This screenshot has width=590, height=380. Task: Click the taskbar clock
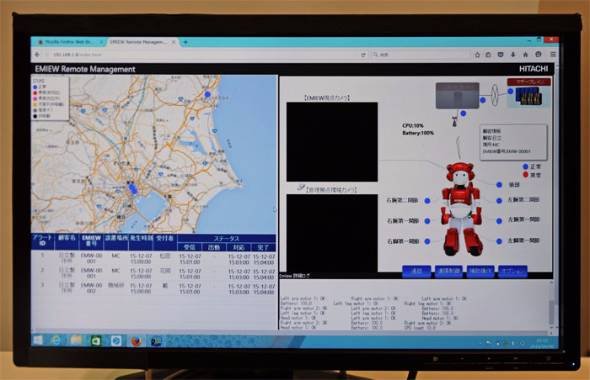pos(542,342)
